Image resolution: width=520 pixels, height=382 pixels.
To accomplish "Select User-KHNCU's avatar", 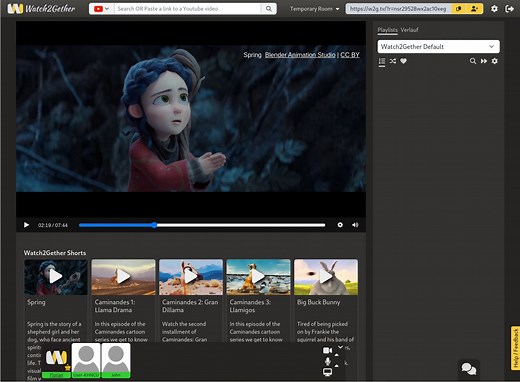I will coord(86,360).
